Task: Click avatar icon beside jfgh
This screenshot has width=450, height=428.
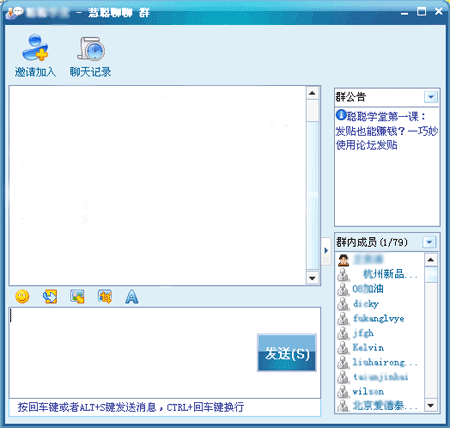Action: (x=343, y=333)
